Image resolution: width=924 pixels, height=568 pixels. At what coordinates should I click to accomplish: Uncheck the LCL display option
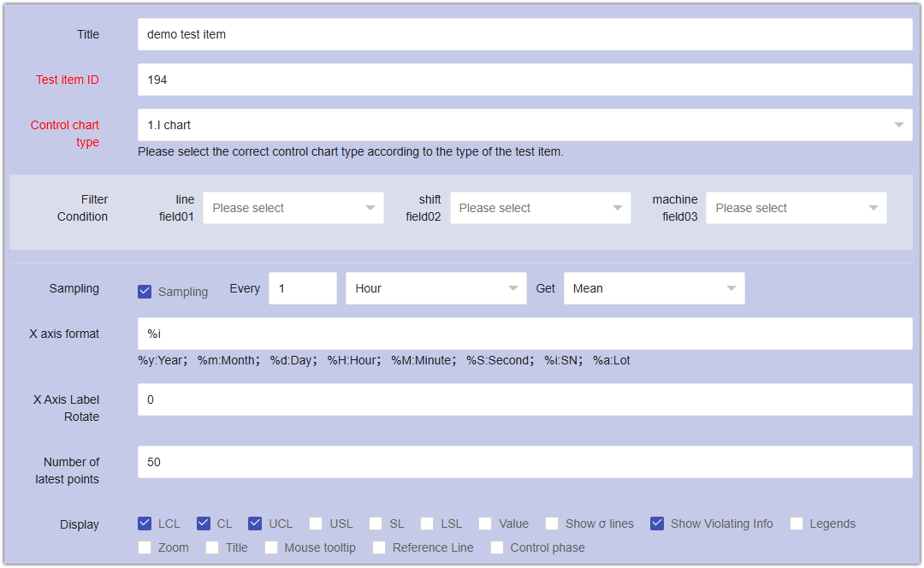[x=145, y=523]
